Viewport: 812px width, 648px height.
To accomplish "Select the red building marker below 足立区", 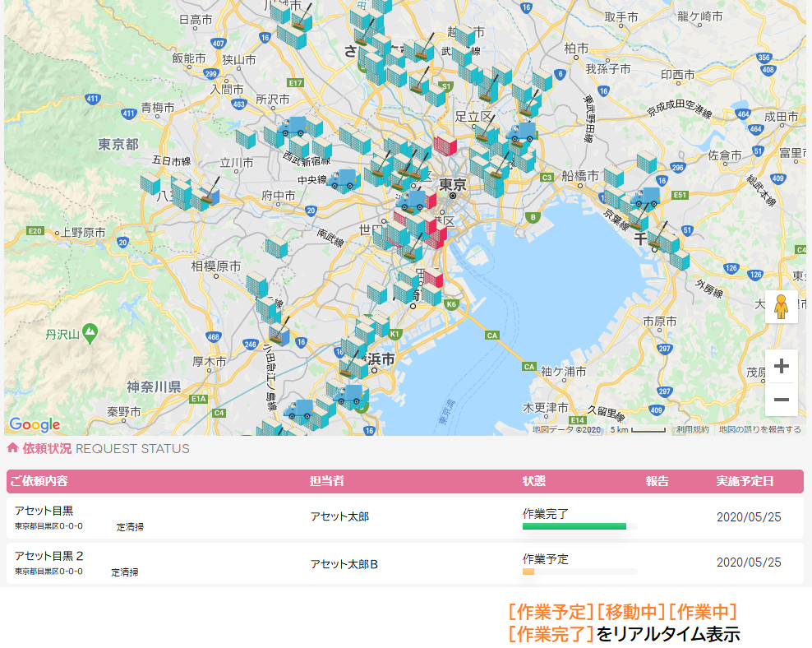I will click(x=445, y=145).
